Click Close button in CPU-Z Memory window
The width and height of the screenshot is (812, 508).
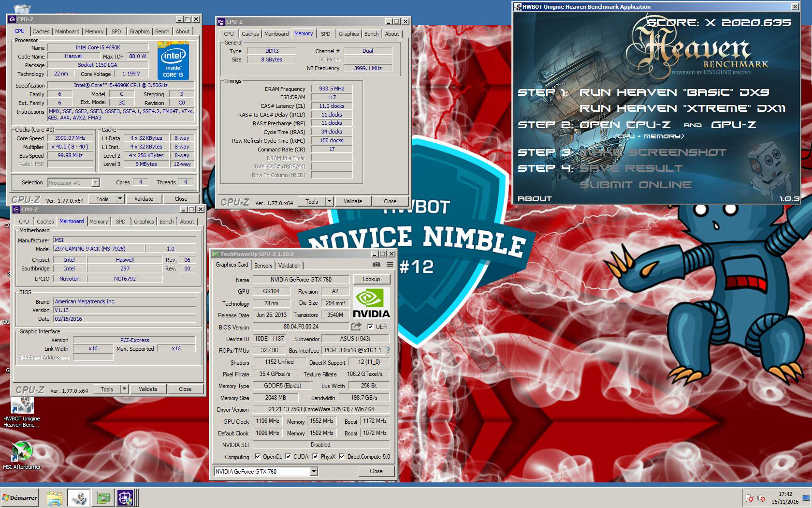pos(390,201)
